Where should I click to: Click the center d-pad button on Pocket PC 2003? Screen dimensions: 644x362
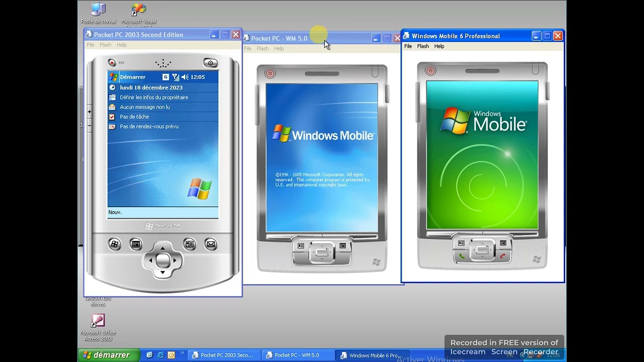163,260
